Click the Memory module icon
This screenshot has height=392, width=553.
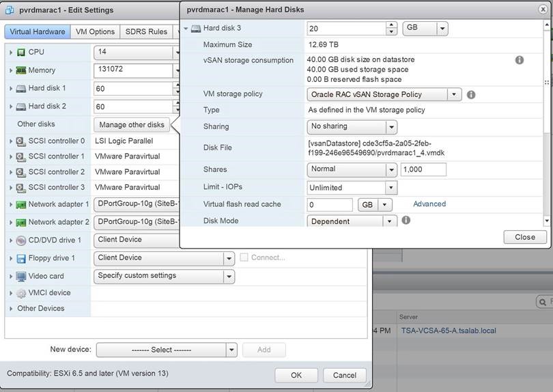(x=20, y=70)
